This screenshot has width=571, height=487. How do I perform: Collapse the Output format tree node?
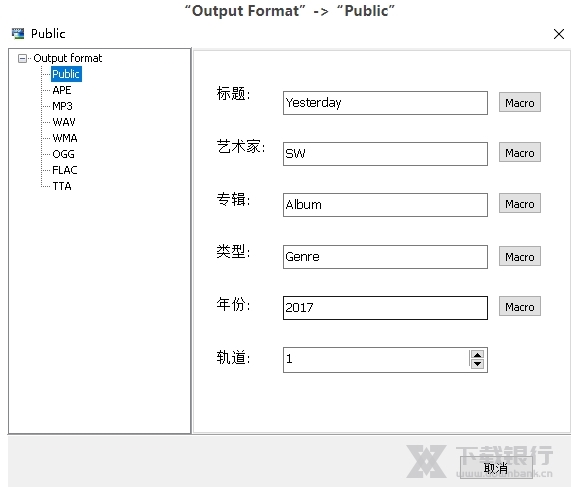22,58
